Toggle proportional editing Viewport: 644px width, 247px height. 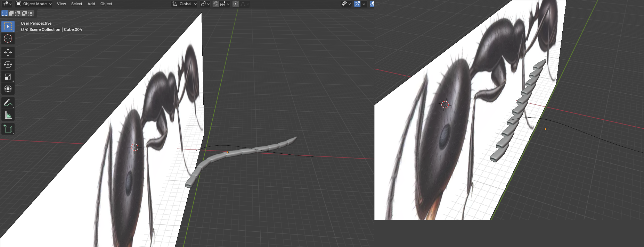(x=236, y=4)
